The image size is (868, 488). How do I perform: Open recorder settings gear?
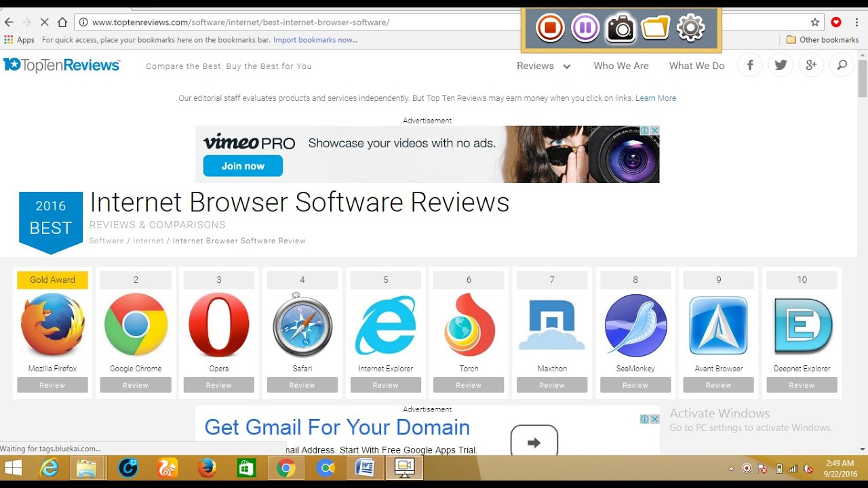690,28
